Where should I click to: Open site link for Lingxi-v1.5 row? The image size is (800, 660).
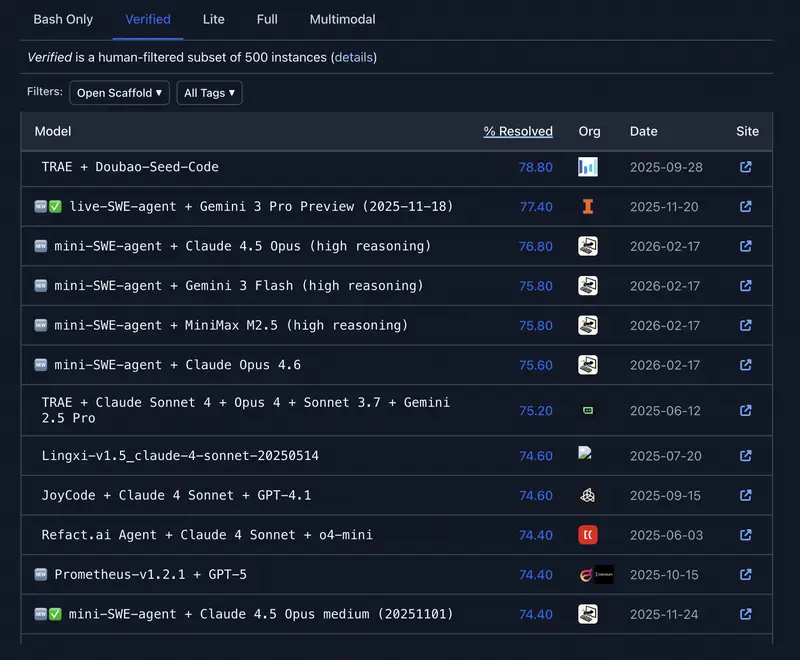(x=745, y=456)
